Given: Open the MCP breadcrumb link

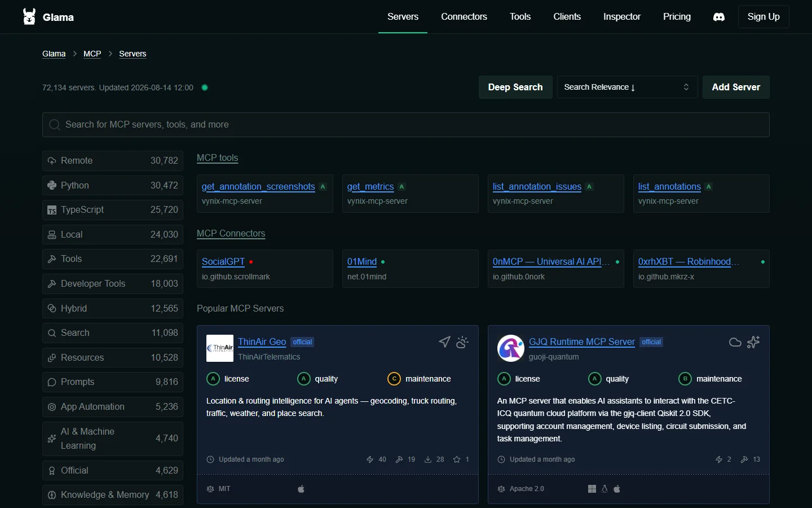Looking at the screenshot, I should (x=92, y=54).
